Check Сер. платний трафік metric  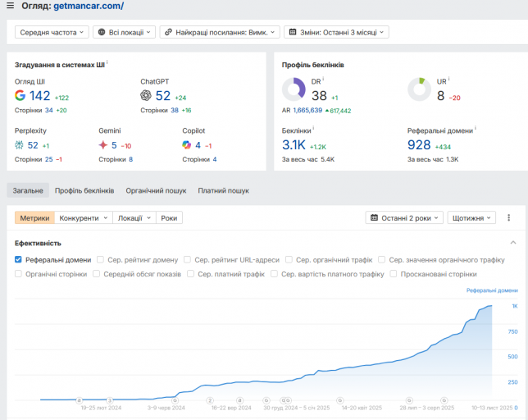pos(190,273)
